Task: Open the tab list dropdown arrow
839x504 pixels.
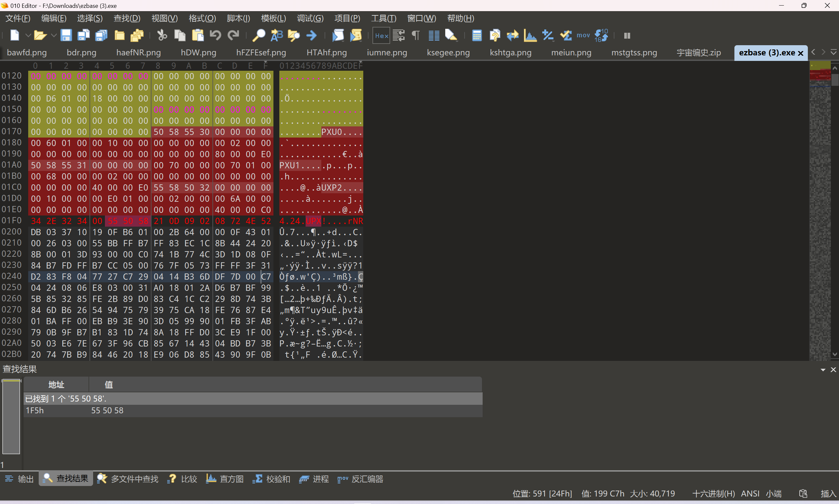Action: pos(833,52)
